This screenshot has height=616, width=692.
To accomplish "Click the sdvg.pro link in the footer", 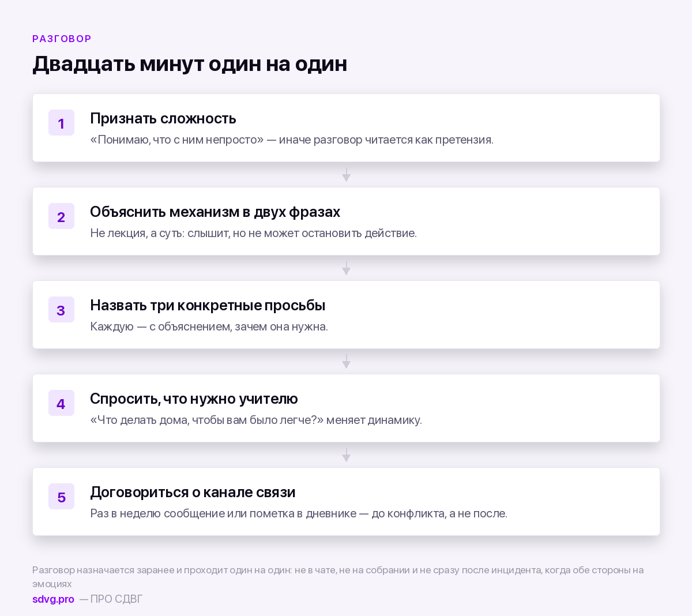I will pyautogui.click(x=53, y=599).
